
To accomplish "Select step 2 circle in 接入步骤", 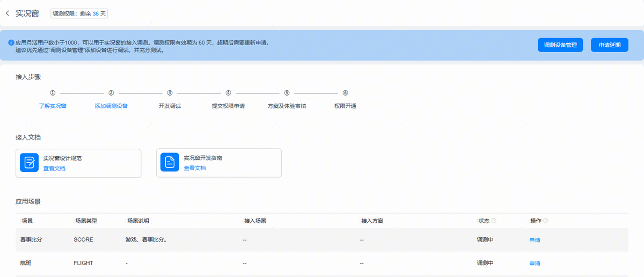I will [111, 93].
